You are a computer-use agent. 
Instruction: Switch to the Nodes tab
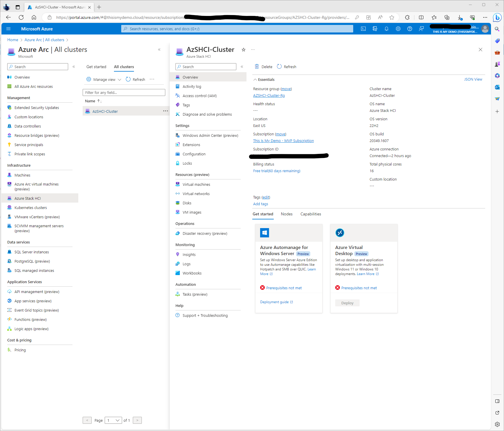click(287, 214)
